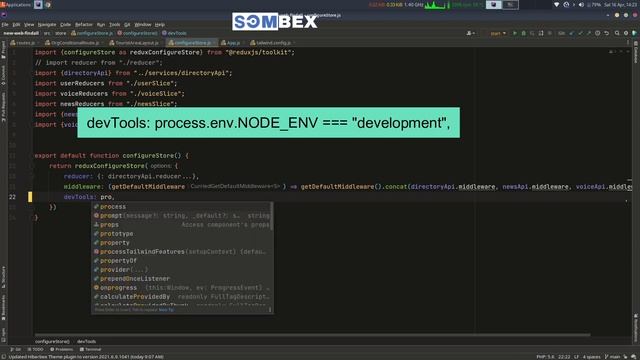Open the Run menu
The height and width of the screenshot is (360, 640).
[101, 24]
